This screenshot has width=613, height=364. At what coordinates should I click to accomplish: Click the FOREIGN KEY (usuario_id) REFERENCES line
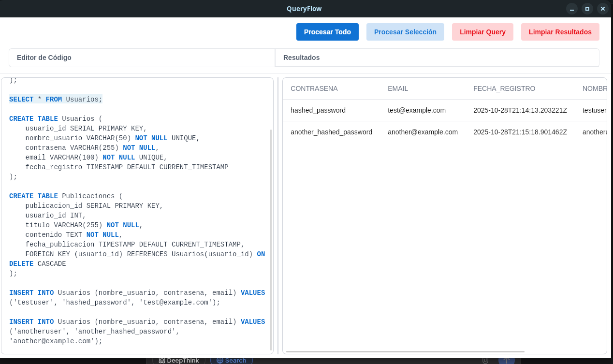coord(145,254)
